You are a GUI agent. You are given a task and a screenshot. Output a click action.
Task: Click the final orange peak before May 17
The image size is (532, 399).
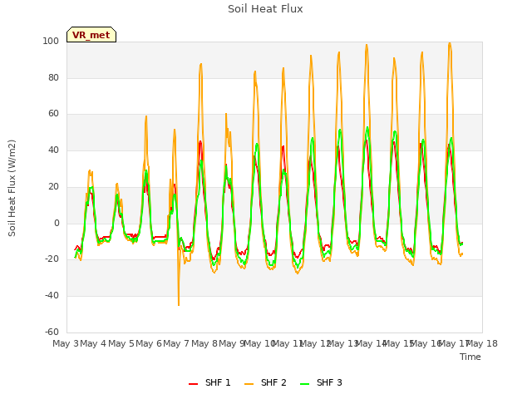tap(450, 44)
